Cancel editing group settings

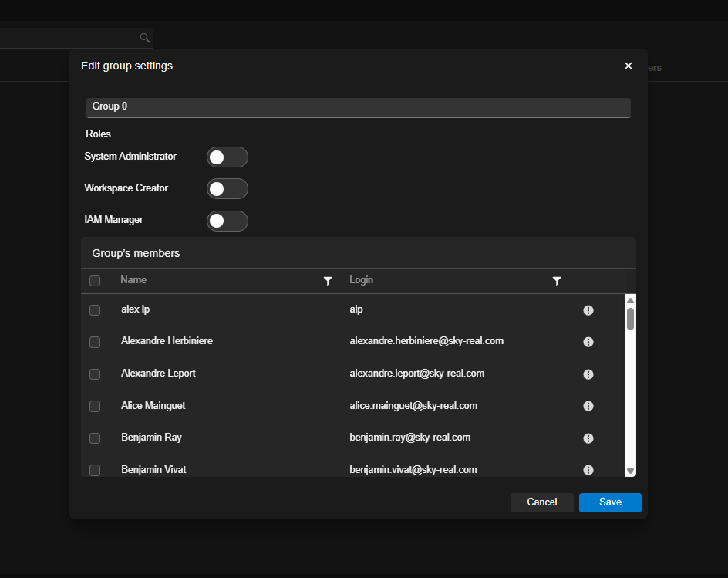(541, 502)
